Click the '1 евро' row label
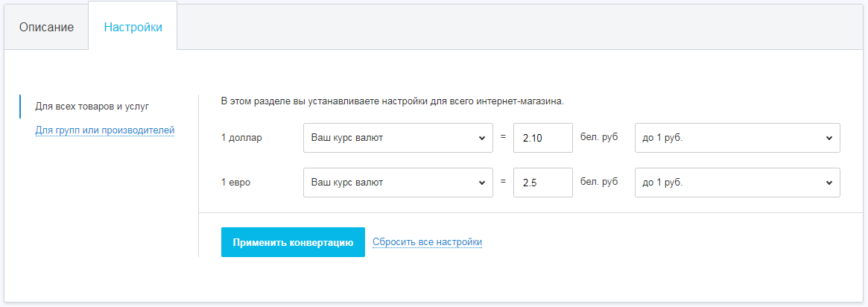The height and width of the screenshot is (307, 868). click(236, 183)
